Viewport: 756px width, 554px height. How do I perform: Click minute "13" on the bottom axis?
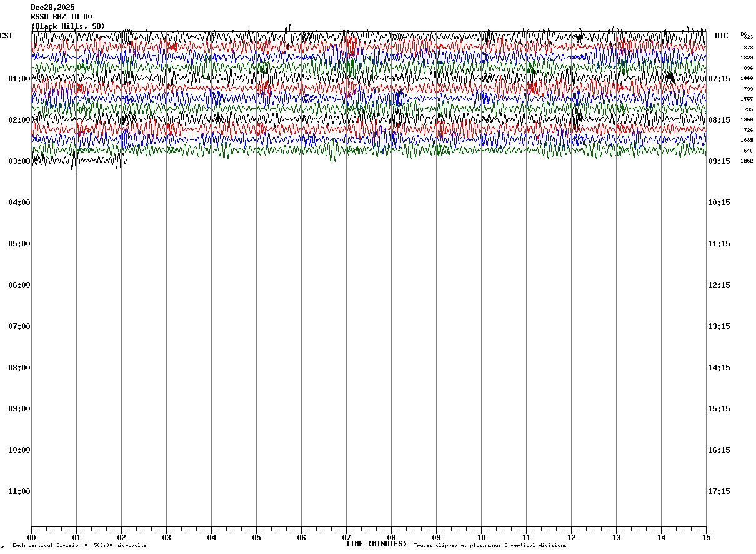point(616,537)
